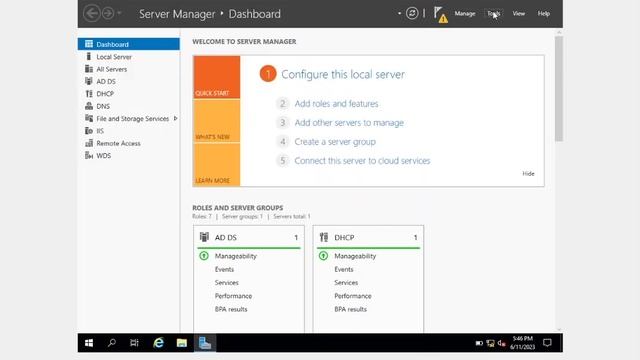
Task: Click the DHCP tile server count
Action: 416,238
